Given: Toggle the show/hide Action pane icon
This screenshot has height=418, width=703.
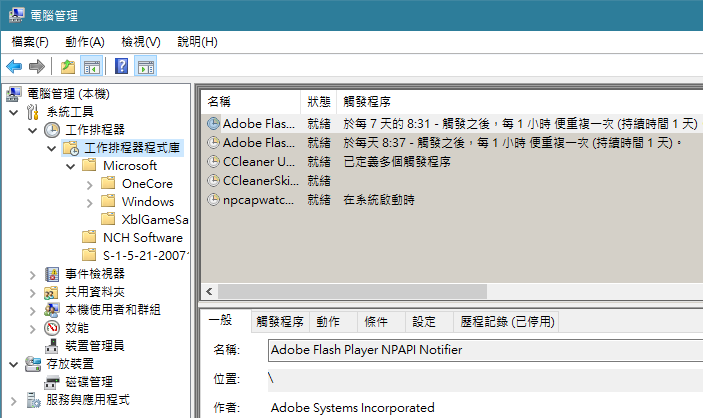Looking at the screenshot, I should pos(145,67).
